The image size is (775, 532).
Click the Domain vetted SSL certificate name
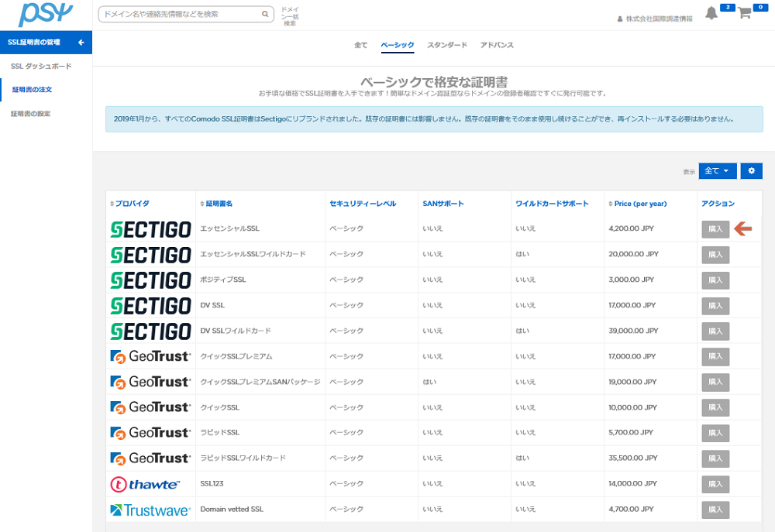point(232,509)
